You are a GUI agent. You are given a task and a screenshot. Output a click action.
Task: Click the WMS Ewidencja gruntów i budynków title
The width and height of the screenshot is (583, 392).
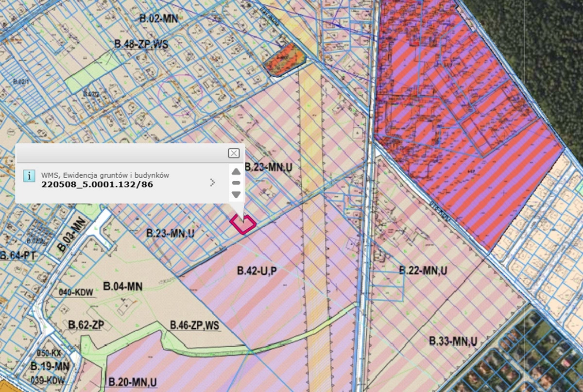105,175
